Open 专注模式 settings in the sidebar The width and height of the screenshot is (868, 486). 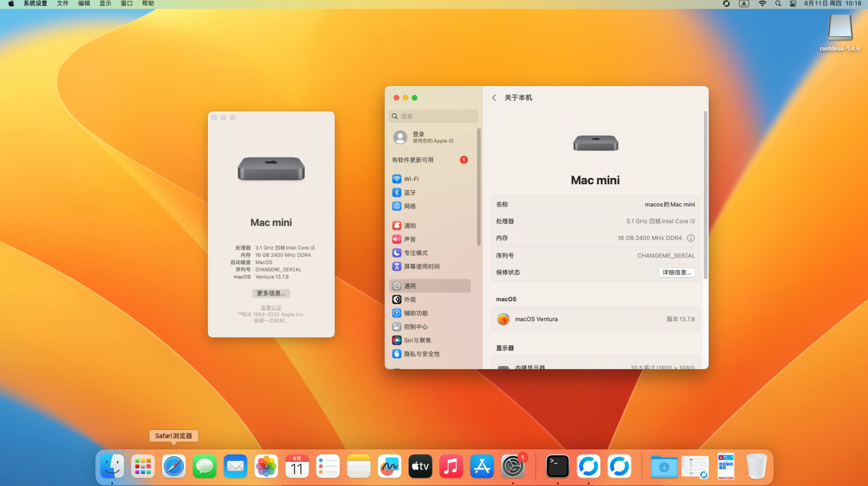[x=430, y=253]
